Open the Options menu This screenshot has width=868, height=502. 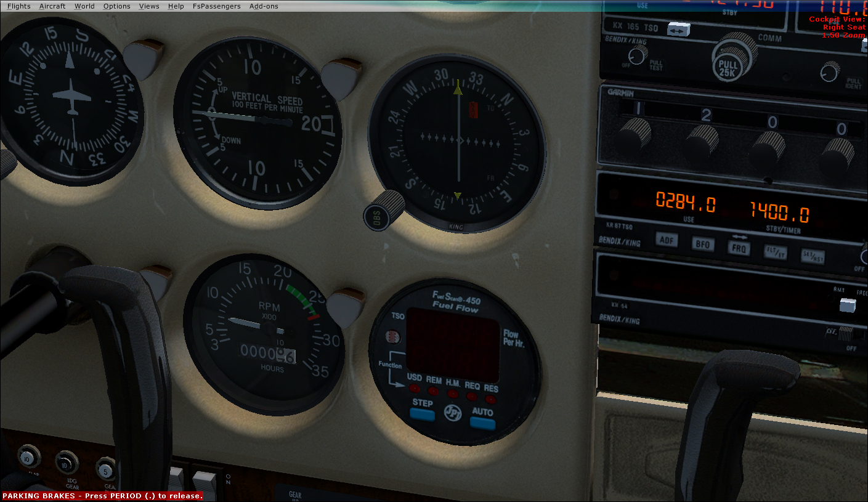pos(116,6)
